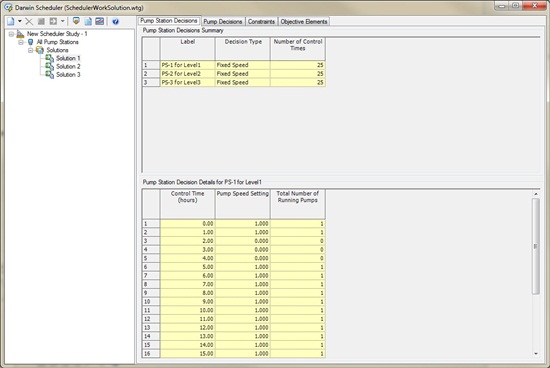The image size is (550, 368).
Task: Click control times value 25 for PS-3
Action: (298, 82)
